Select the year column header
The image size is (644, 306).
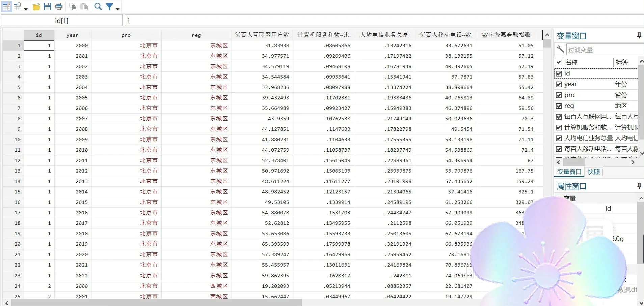73,35
